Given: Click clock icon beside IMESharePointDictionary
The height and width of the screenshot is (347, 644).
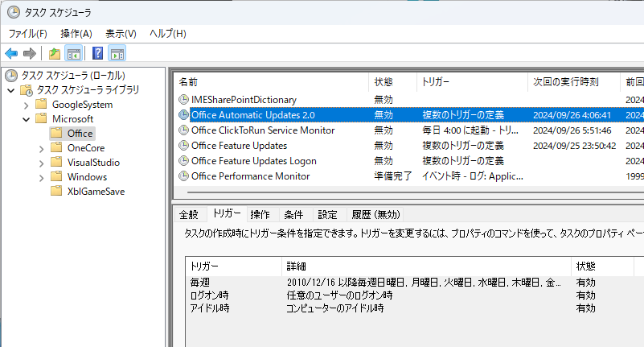Looking at the screenshot, I should tap(183, 100).
